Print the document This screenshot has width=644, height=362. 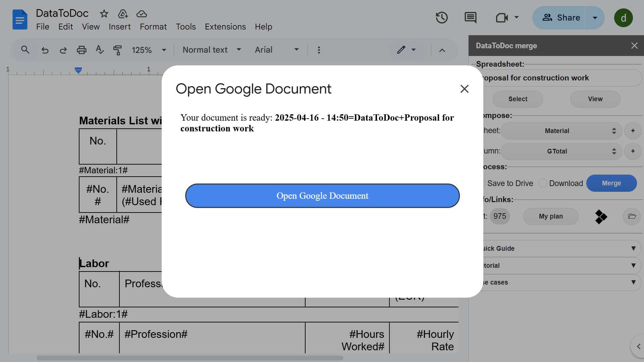[x=82, y=50]
